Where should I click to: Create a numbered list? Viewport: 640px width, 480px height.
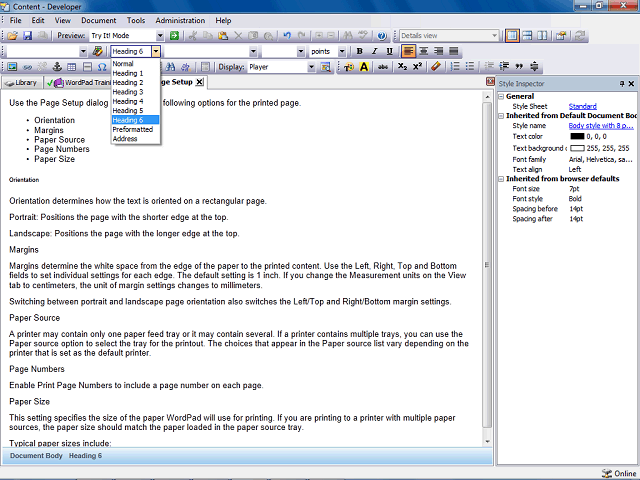(455, 67)
